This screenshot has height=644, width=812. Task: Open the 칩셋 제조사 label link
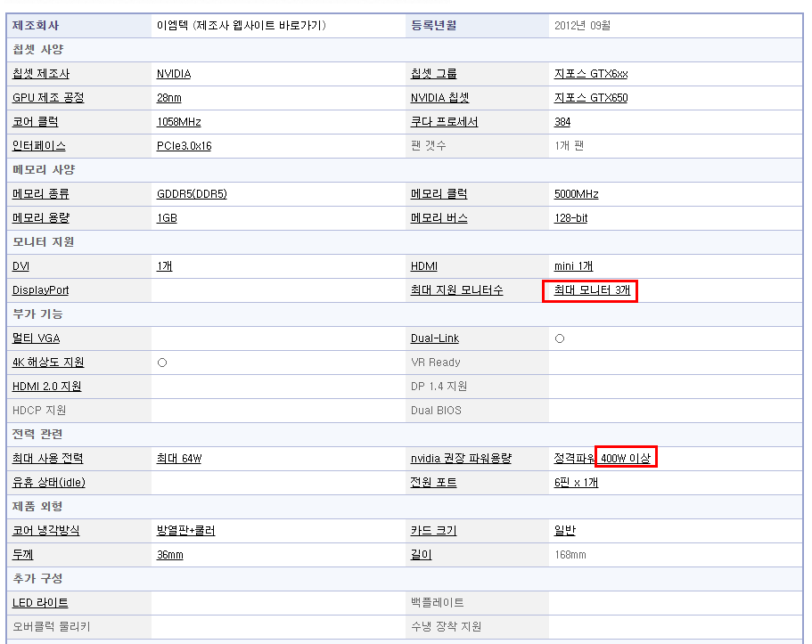41,74
